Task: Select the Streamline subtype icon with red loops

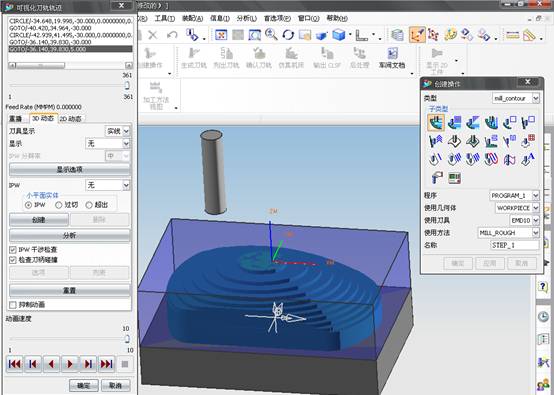Action: click(491, 159)
